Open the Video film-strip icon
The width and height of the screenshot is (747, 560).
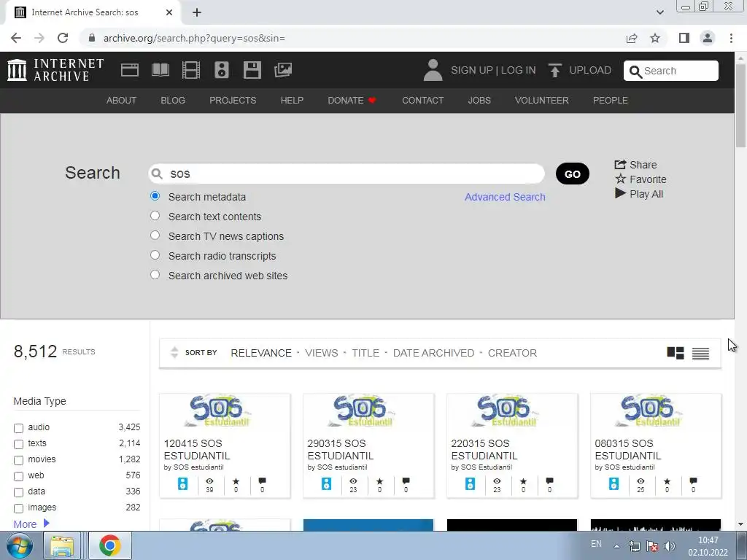click(191, 70)
